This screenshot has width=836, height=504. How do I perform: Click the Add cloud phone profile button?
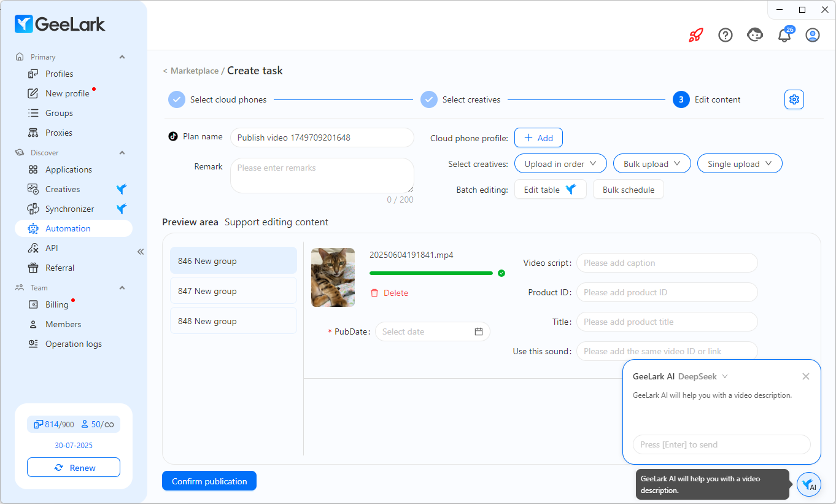[x=538, y=138]
